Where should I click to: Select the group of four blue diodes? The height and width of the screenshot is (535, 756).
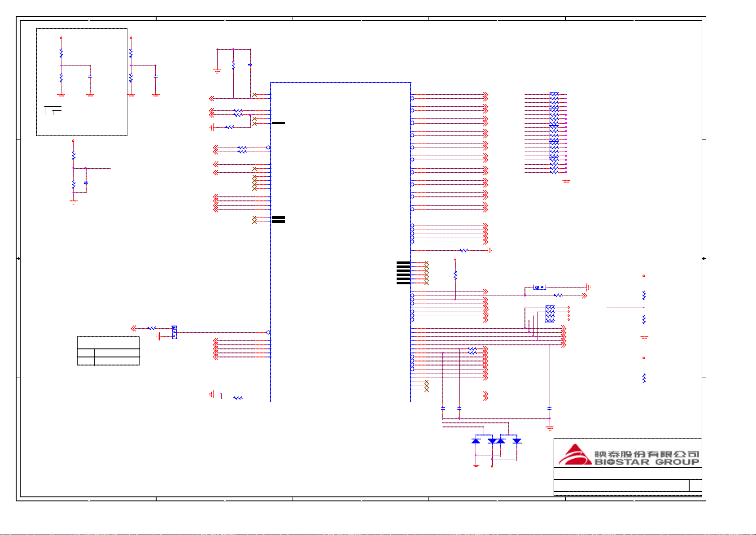pos(496,441)
